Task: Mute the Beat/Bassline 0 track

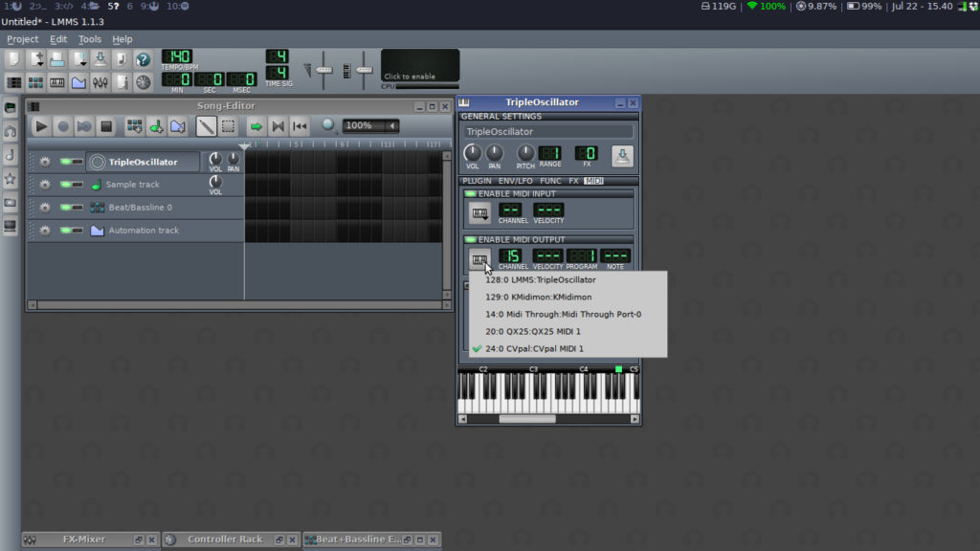Action: tap(66, 208)
